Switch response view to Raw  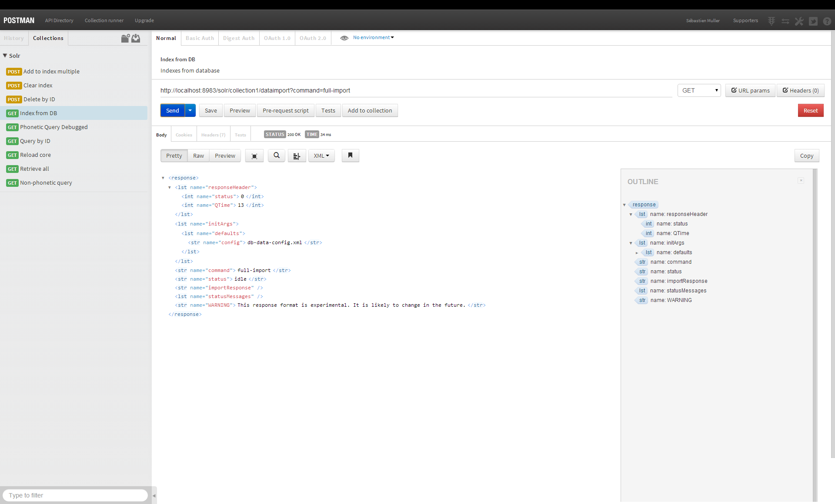(x=199, y=156)
